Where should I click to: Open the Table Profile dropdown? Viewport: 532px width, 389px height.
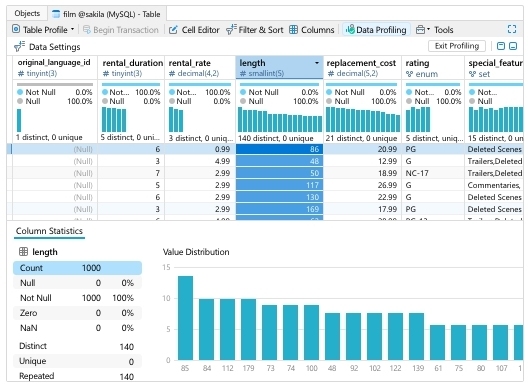coord(43,30)
